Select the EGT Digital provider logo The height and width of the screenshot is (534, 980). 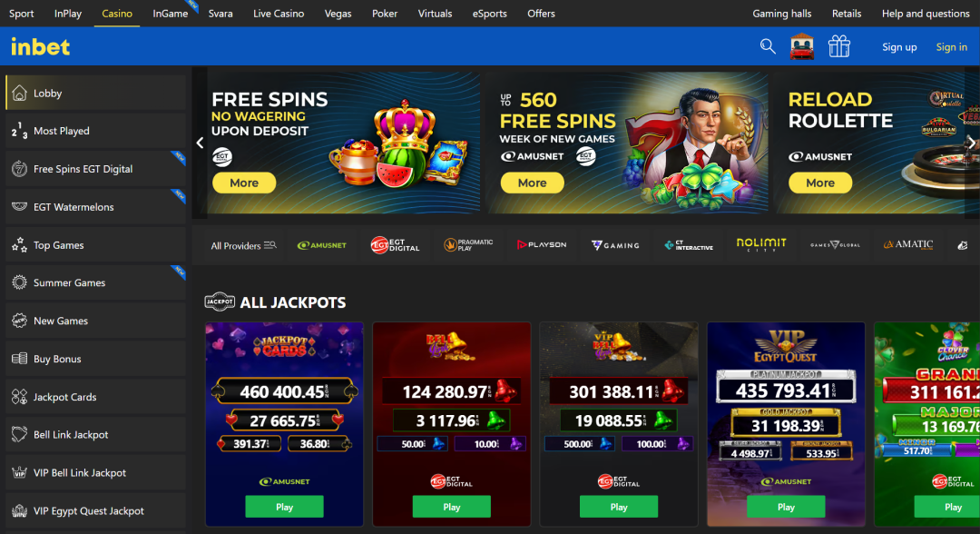coord(395,245)
